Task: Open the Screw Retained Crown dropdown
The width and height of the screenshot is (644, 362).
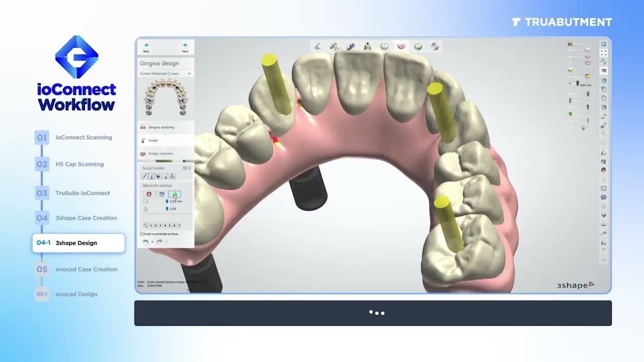Action: coord(166,73)
